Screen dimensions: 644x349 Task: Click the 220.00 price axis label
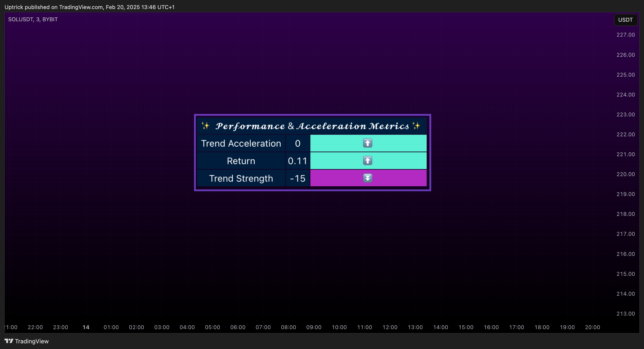click(625, 174)
